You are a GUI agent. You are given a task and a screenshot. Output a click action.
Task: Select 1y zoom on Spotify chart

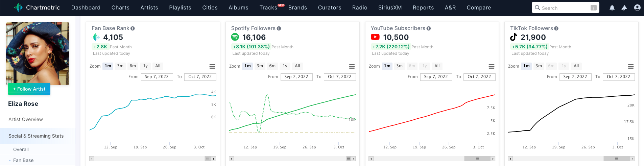pyautogui.click(x=285, y=66)
